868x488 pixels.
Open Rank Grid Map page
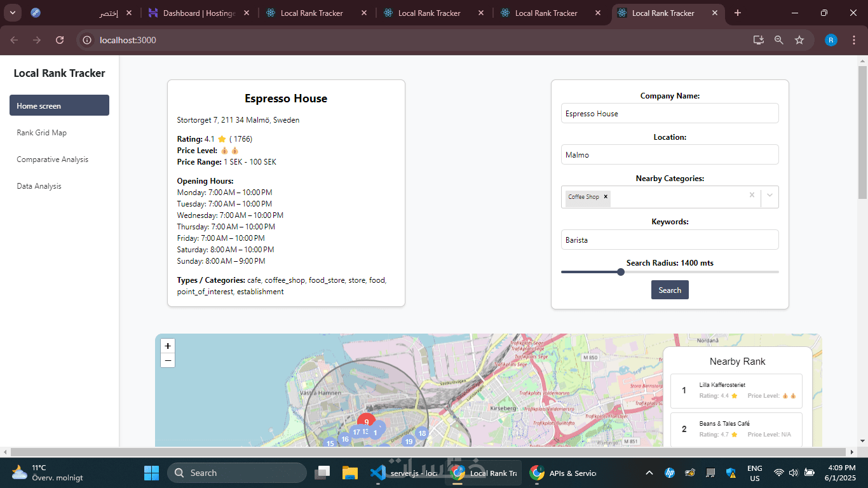coord(59,132)
